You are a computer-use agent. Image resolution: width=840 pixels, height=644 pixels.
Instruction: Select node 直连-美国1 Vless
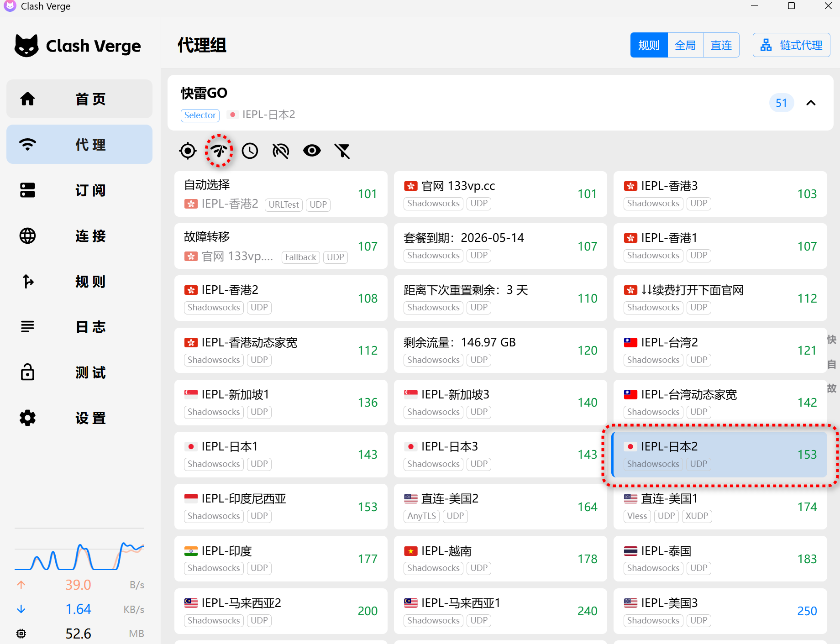[x=720, y=507]
